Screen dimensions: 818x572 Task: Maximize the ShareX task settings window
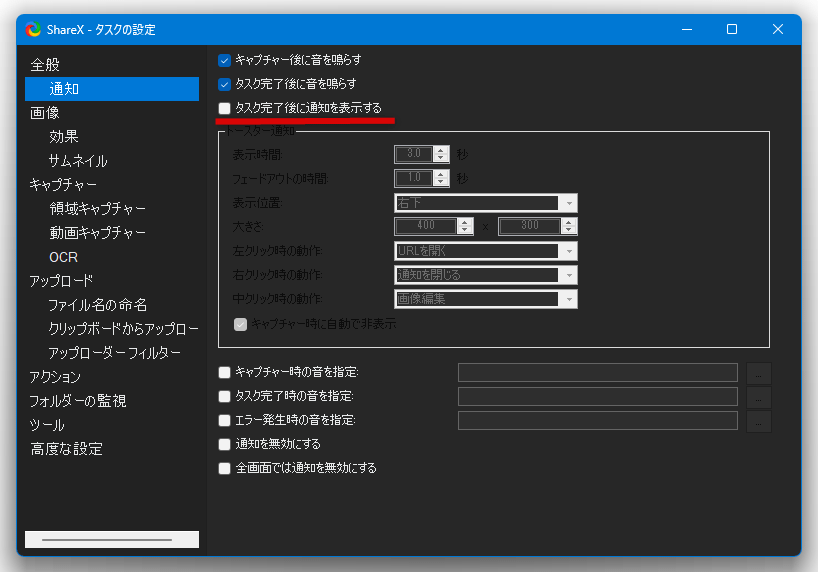pyautogui.click(x=732, y=30)
